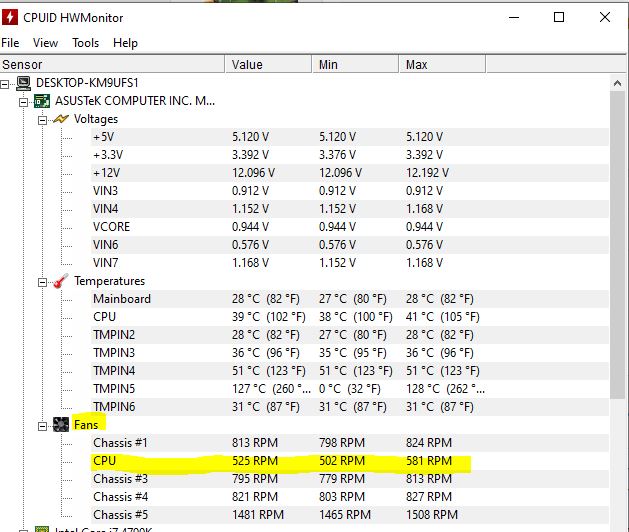Click the 525 RPM CPU fan value
629x532 pixels.
(x=255, y=461)
